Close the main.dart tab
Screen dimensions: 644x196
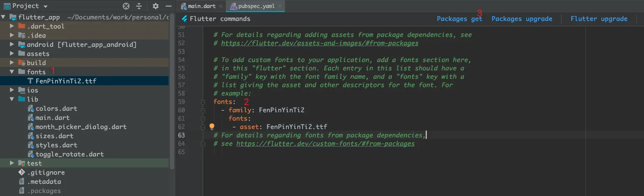tap(221, 6)
